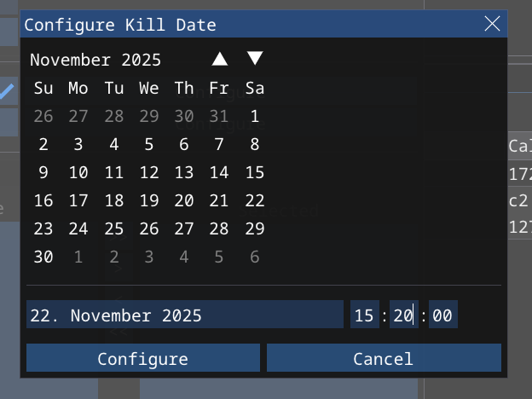Pick November 1 in the calendar
The image size is (532, 399).
(255, 116)
